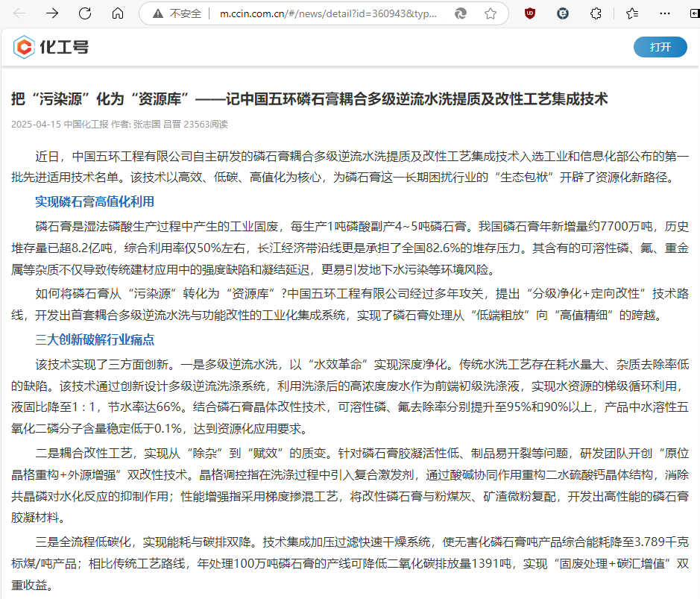Open the Favorites list star icon
The image size is (700, 599).
(632, 14)
